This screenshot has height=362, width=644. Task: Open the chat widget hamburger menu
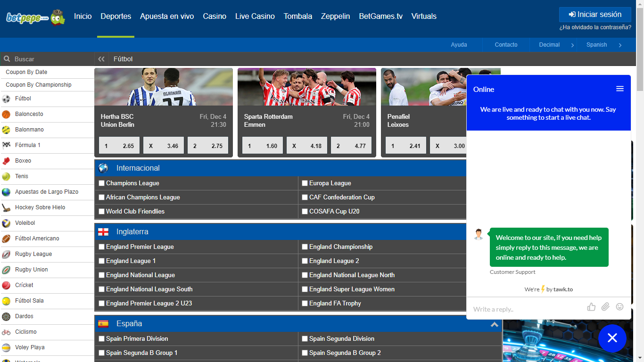(x=620, y=89)
